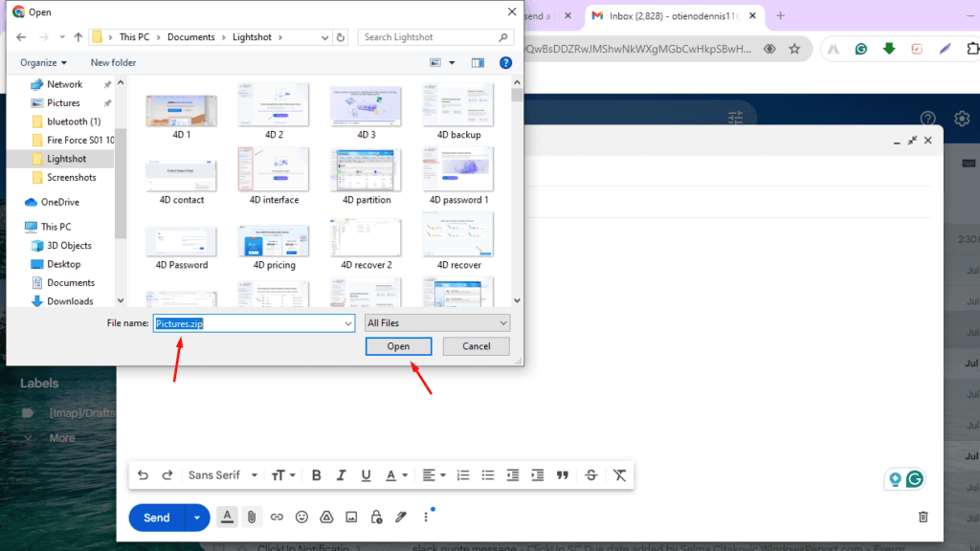Open file dialog help

coord(505,62)
